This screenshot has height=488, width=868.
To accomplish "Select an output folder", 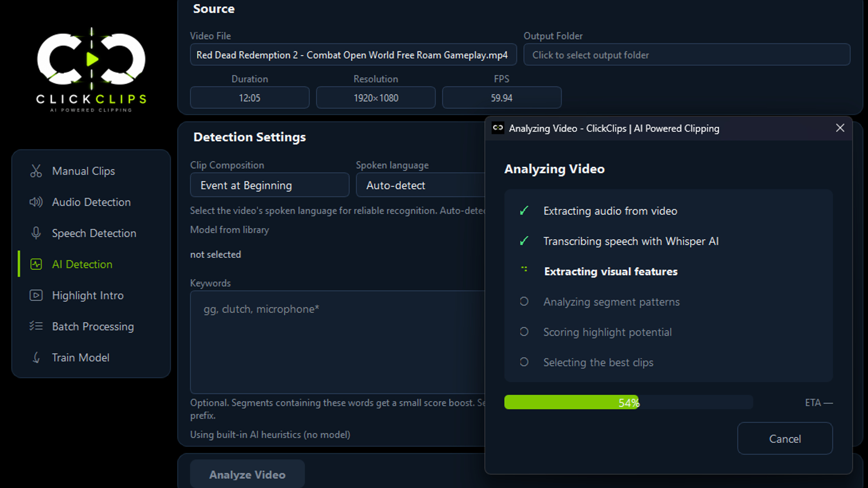I will pyautogui.click(x=687, y=55).
